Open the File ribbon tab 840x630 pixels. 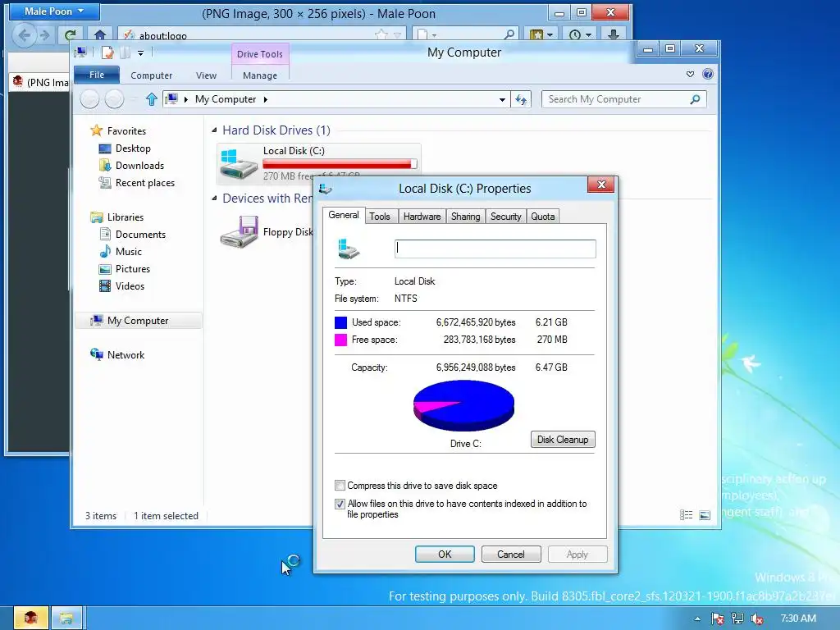(97, 75)
